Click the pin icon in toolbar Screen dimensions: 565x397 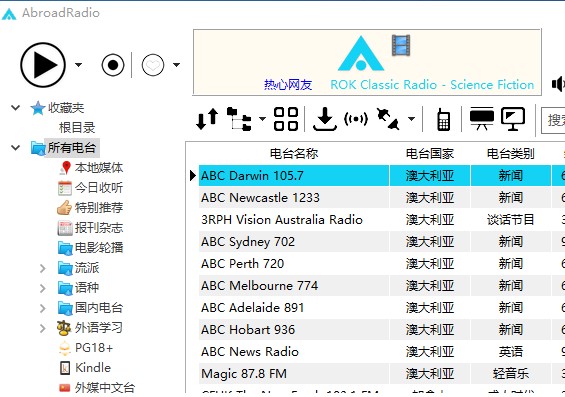click(388, 119)
